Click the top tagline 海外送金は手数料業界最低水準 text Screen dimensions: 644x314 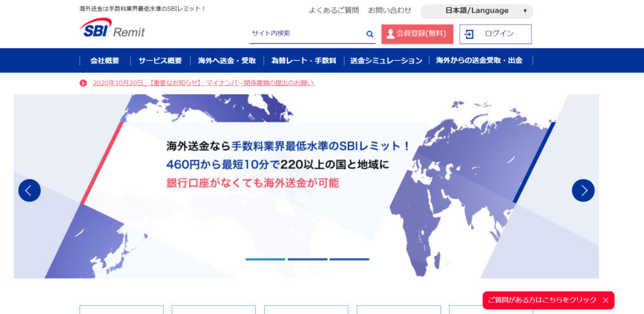pos(142,9)
